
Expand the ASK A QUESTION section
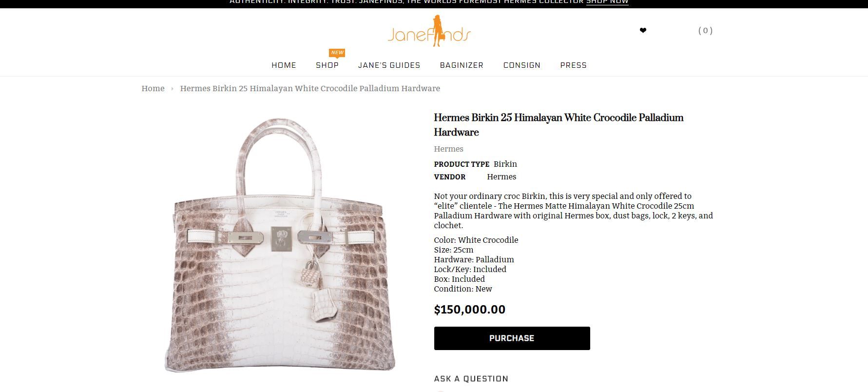point(471,379)
